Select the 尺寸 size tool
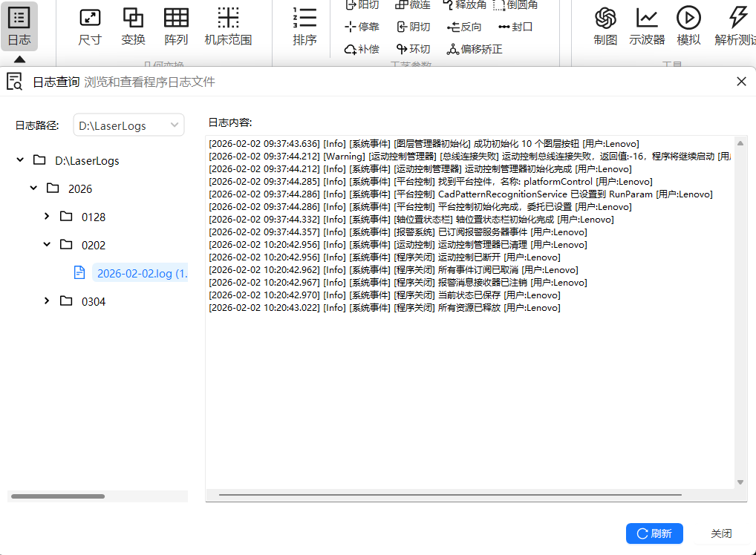This screenshot has width=756, height=555. coord(90,27)
